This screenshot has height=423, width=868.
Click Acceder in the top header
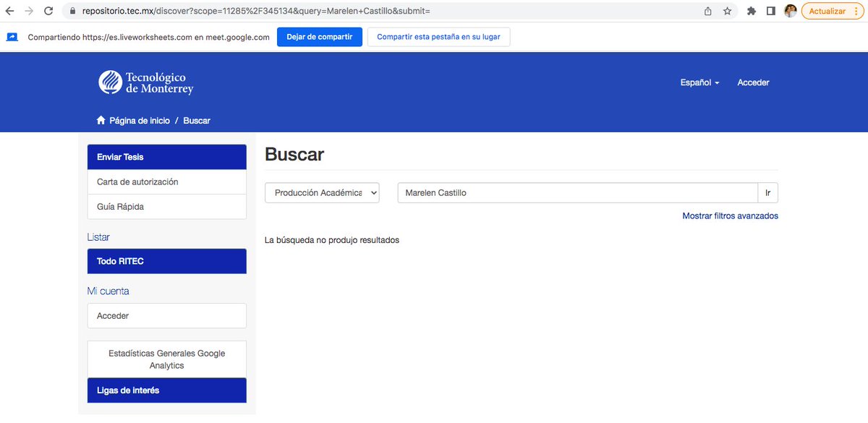(x=753, y=82)
